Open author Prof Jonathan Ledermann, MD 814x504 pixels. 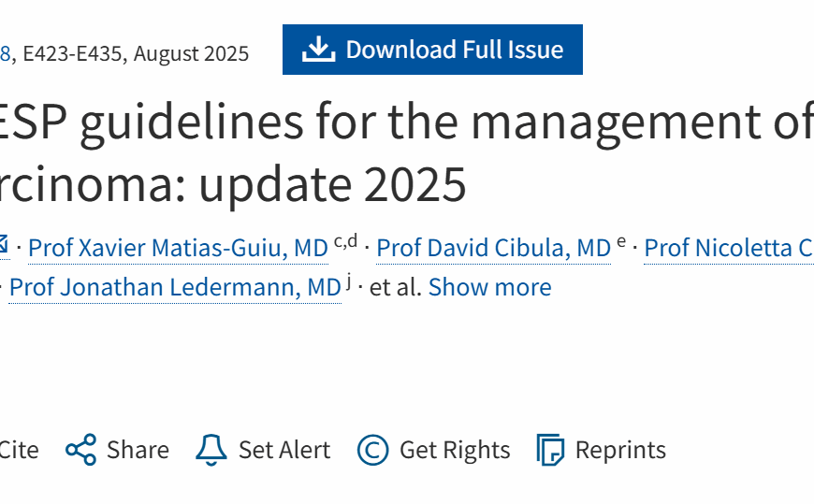[x=175, y=288]
